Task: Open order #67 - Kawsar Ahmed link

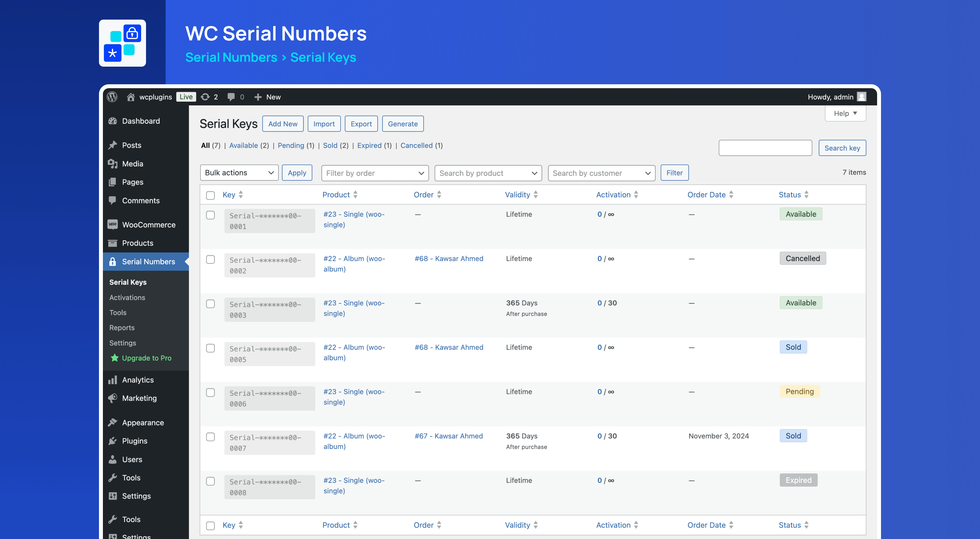Action: (449, 436)
